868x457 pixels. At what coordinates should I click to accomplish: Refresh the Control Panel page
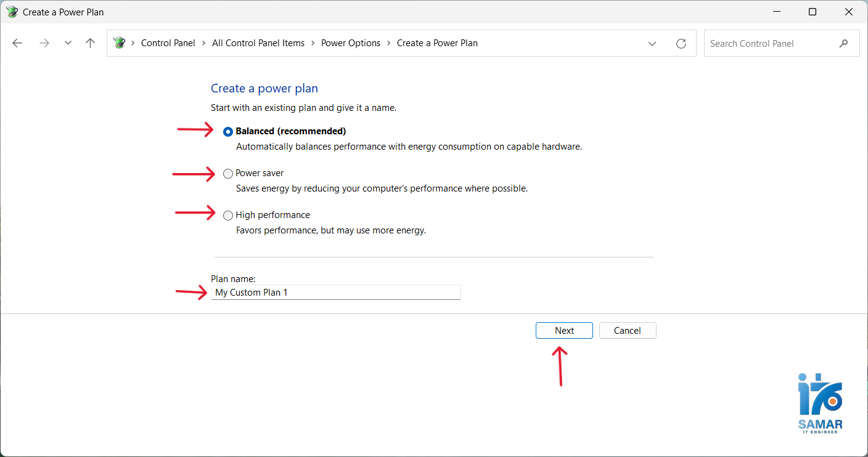(x=681, y=43)
